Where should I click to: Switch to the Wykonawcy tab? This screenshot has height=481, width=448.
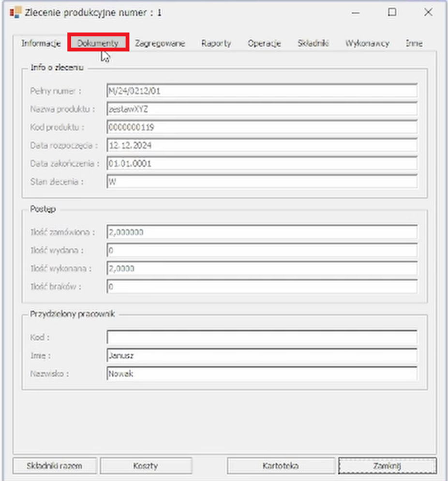[367, 44]
